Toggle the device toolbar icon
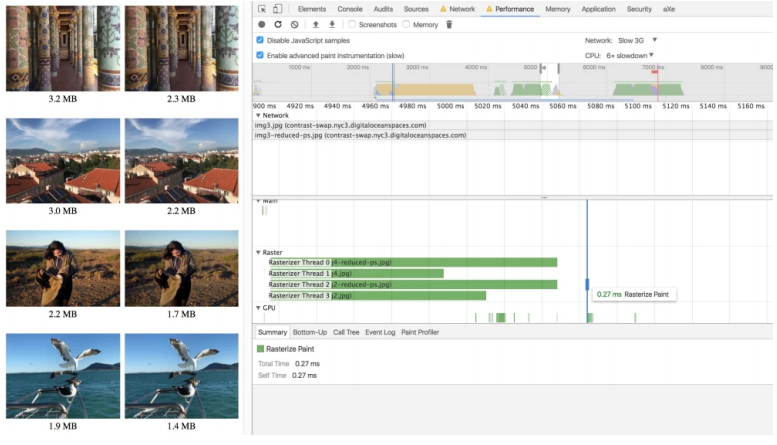The height and width of the screenshot is (445, 777). (x=277, y=9)
